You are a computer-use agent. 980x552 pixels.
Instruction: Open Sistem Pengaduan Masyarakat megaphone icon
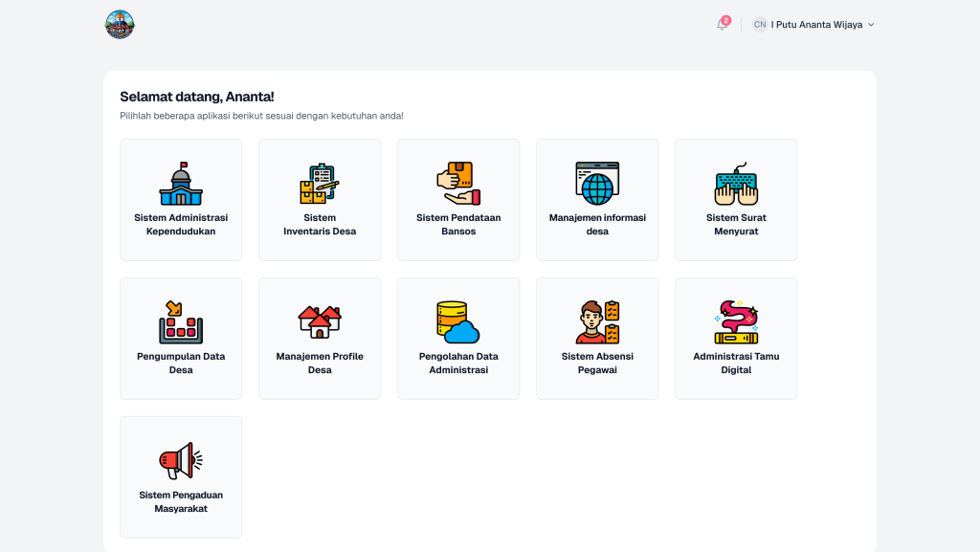click(181, 461)
